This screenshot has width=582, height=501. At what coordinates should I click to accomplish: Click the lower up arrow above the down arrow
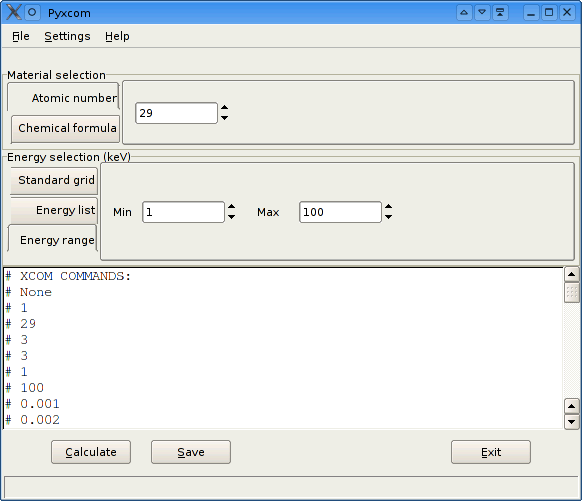pyautogui.click(x=572, y=406)
